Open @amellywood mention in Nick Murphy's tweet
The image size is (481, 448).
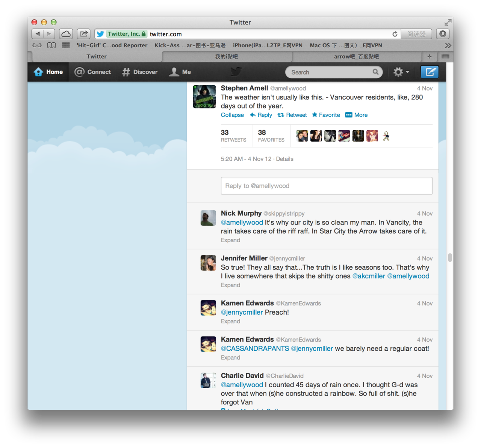pos(242,222)
